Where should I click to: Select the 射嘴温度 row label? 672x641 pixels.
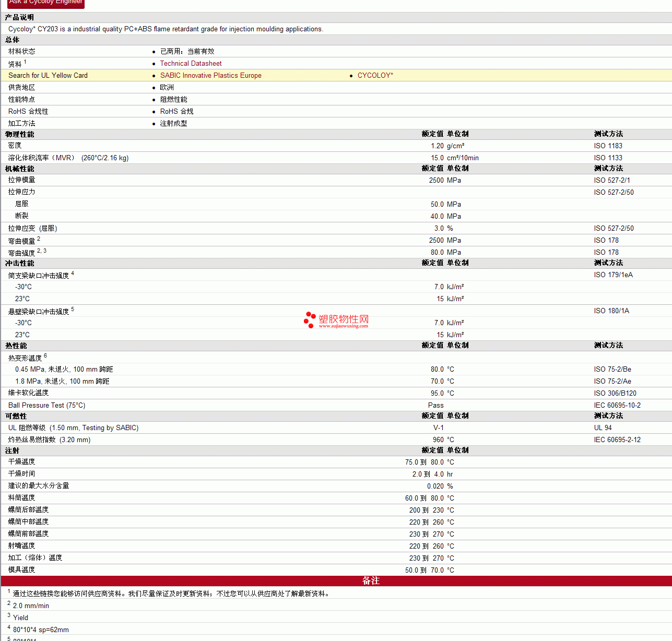pyautogui.click(x=22, y=546)
